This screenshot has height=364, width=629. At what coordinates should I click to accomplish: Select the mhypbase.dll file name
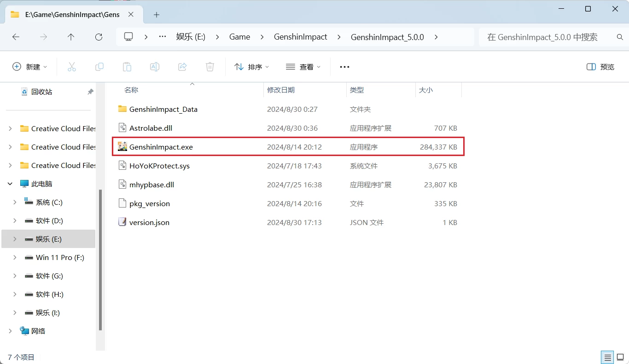point(151,185)
